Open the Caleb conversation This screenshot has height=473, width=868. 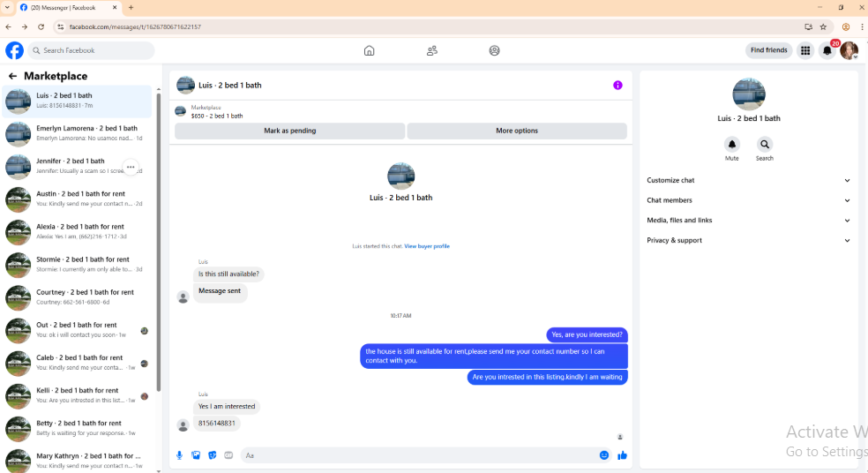[77, 362]
